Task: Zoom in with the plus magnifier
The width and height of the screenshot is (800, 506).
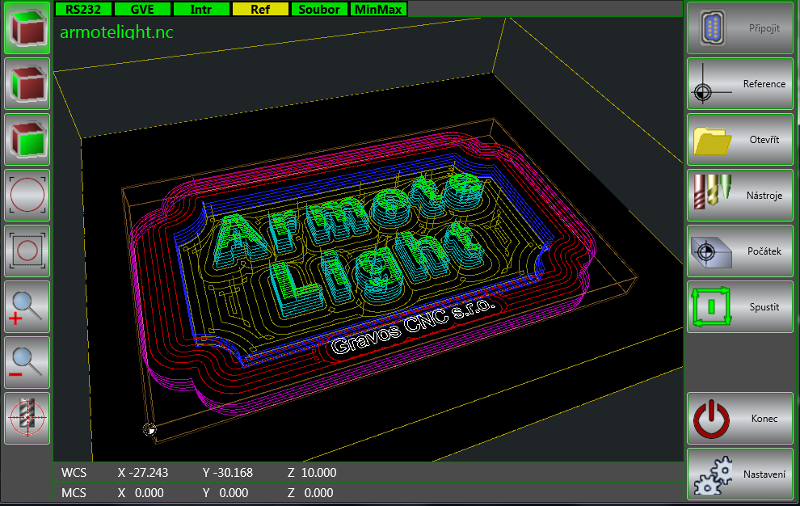Action: click(x=27, y=307)
